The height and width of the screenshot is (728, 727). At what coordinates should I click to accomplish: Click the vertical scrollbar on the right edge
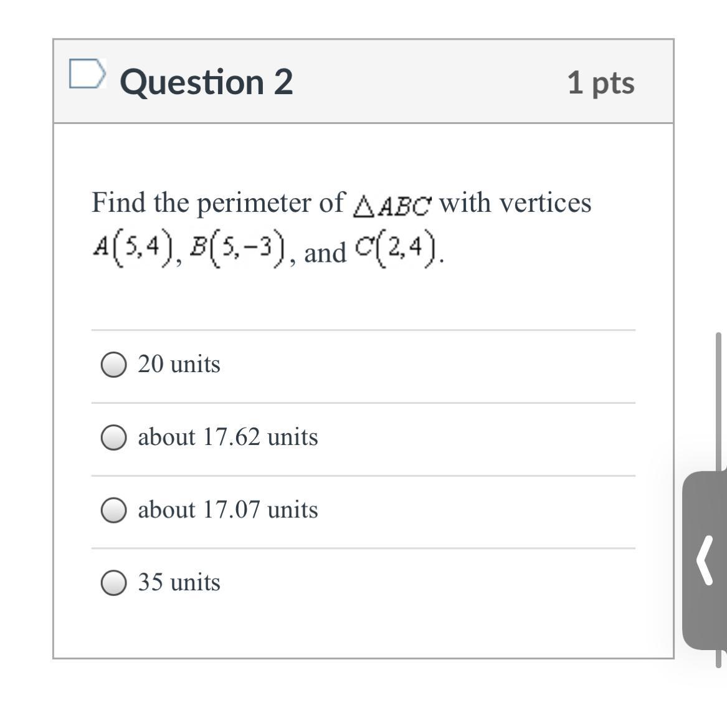718,399
